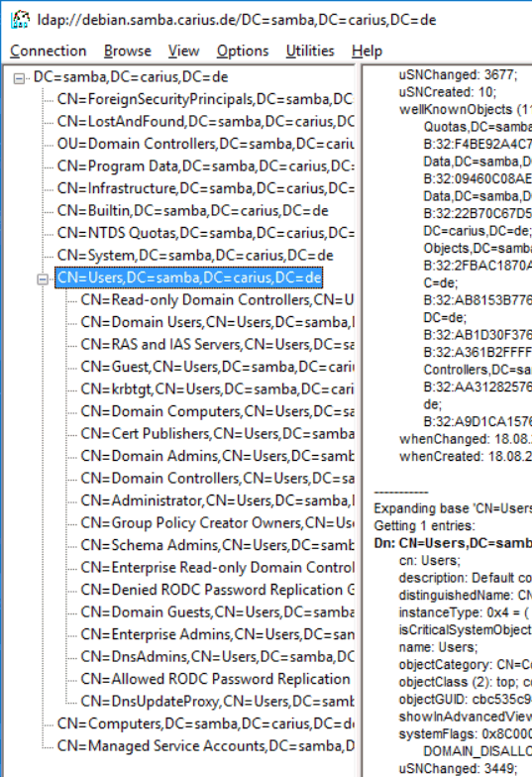Click the LDP application icon in title bar
Screen dimensions: 532x777
(20, 20)
